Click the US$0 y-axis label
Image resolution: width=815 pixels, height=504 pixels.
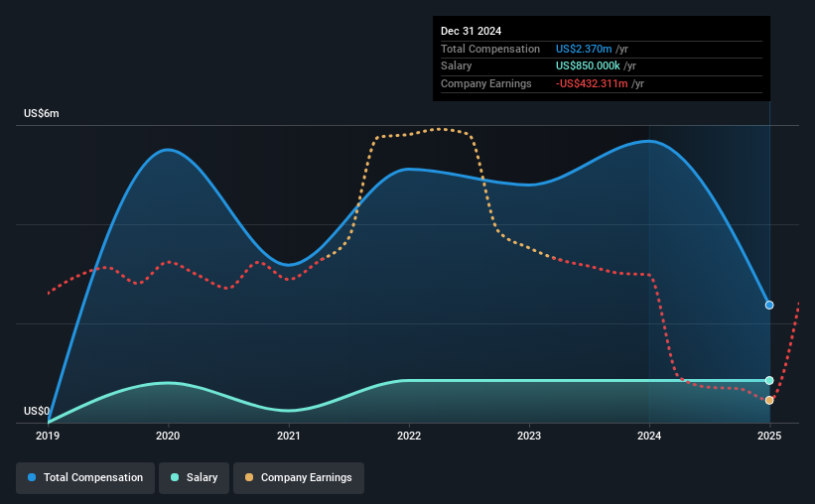tap(37, 411)
